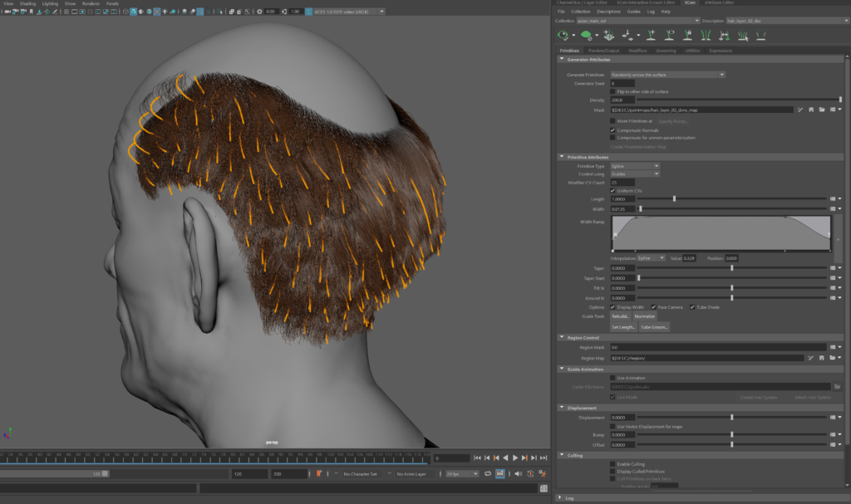Viewport: 851px width, 504px height.
Task: Click the Tube Groom button
Action: pyautogui.click(x=653, y=327)
